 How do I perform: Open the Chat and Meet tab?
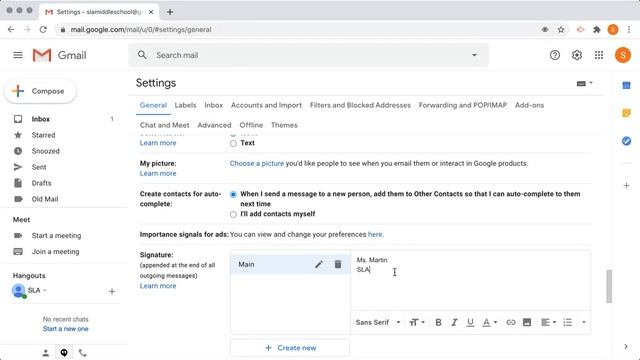click(164, 125)
